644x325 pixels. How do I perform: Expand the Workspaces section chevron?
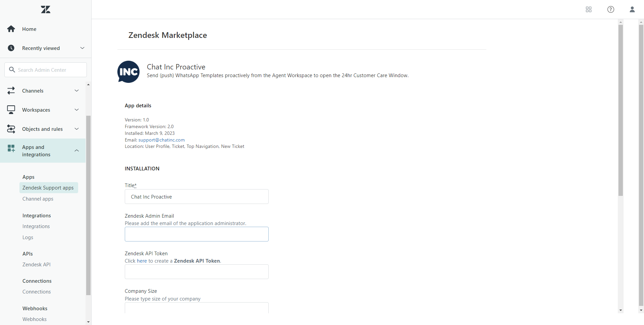[x=77, y=110]
